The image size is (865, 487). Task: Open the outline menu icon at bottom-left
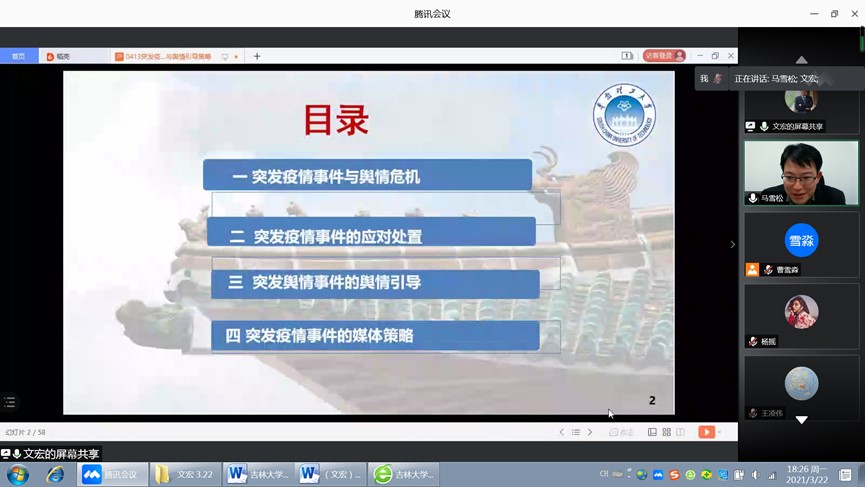pyautogui.click(x=10, y=402)
